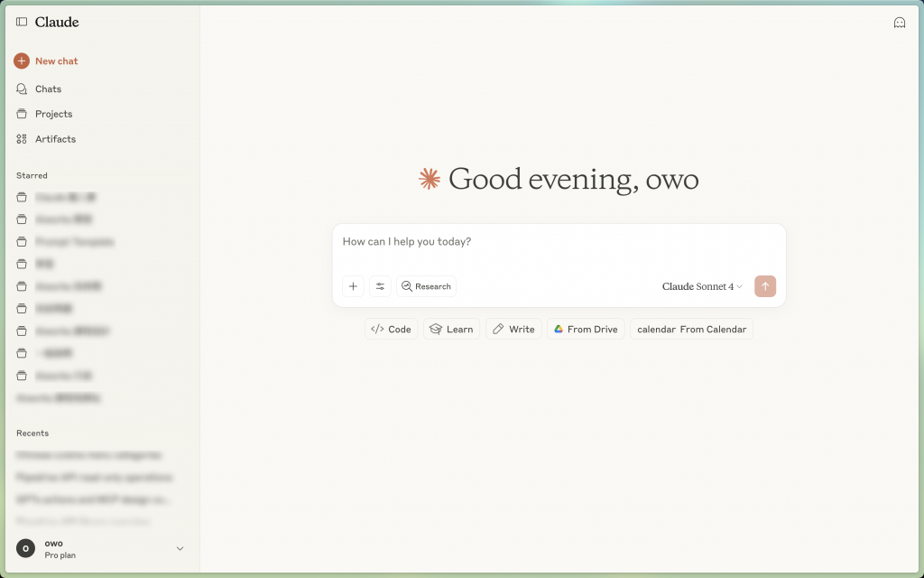
Task: Open search and tools settings sliders icon
Action: pos(380,286)
